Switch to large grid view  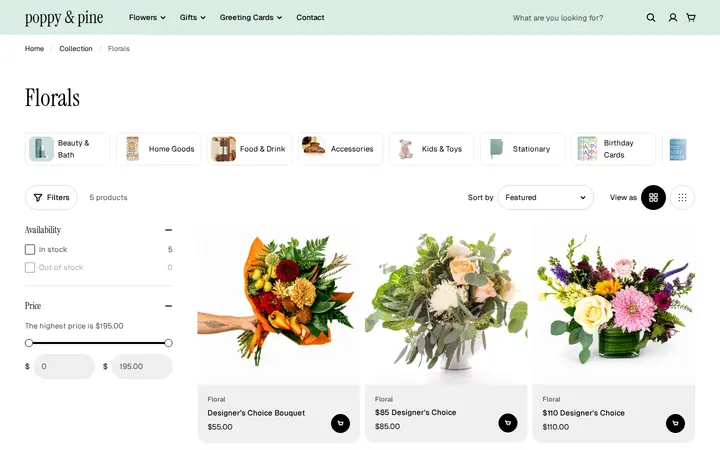pyautogui.click(x=653, y=197)
